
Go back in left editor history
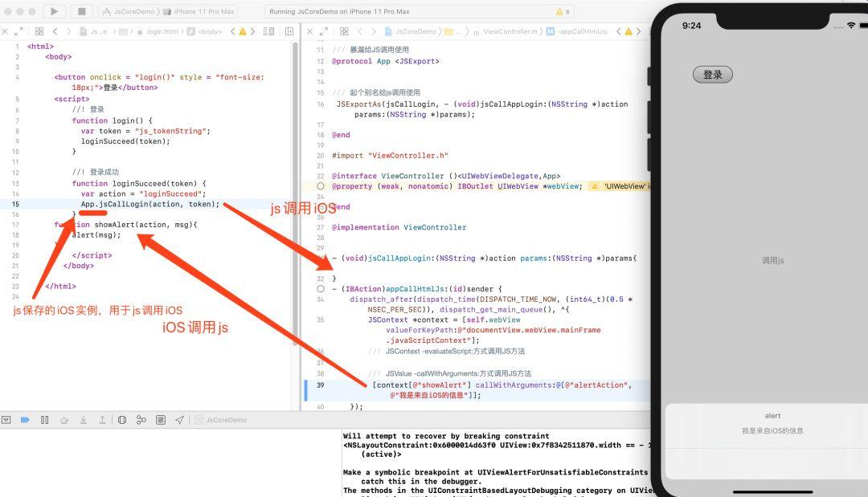[55, 31]
